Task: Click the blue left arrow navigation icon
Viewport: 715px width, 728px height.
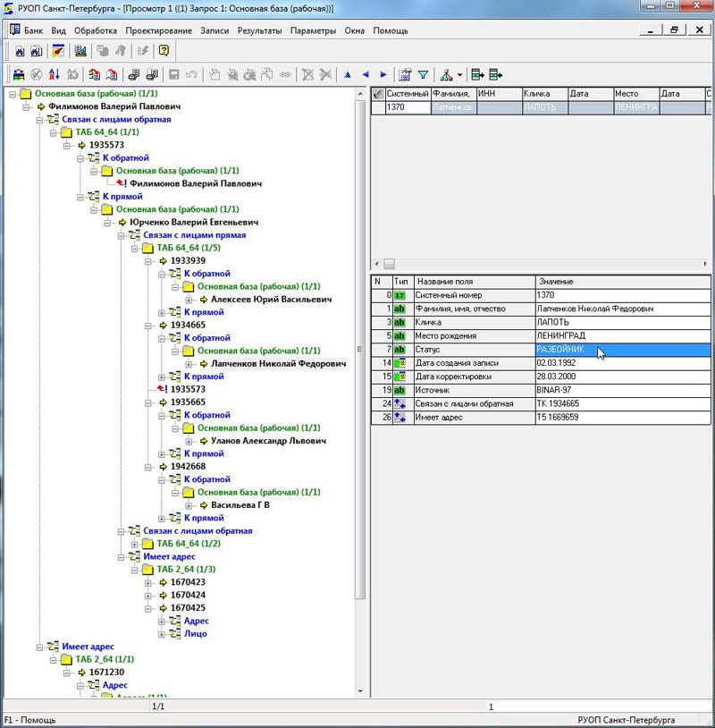Action: point(366,75)
